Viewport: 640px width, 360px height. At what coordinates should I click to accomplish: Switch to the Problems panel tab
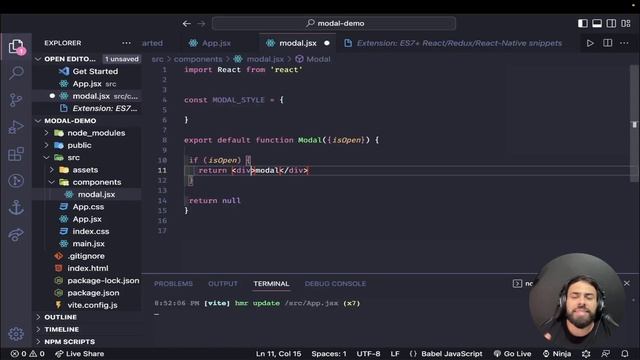[x=173, y=284]
